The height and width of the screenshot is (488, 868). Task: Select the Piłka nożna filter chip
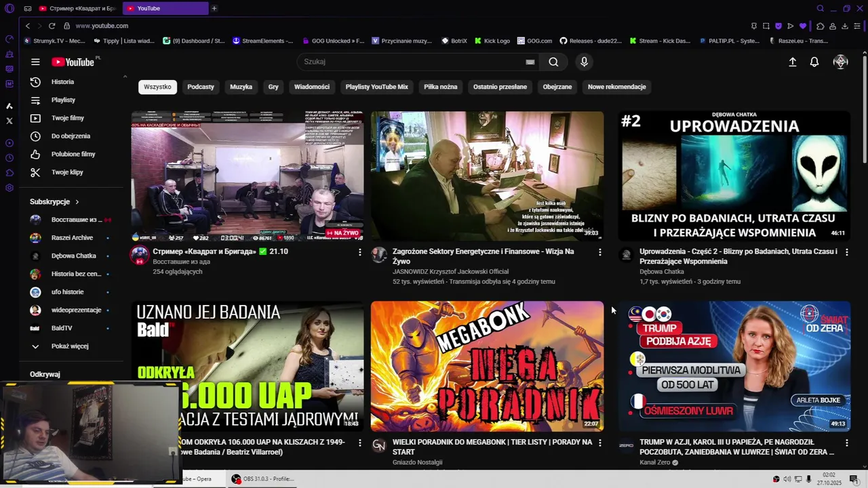(441, 87)
